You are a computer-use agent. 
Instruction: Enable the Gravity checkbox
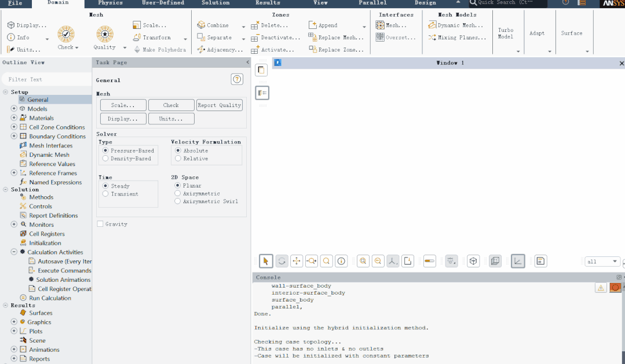click(100, 224)
